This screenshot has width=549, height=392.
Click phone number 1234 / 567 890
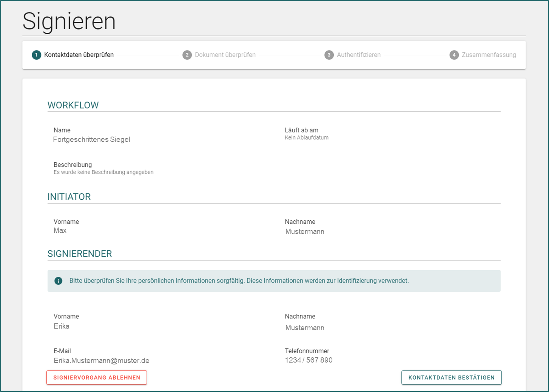(x=309, y=360)
